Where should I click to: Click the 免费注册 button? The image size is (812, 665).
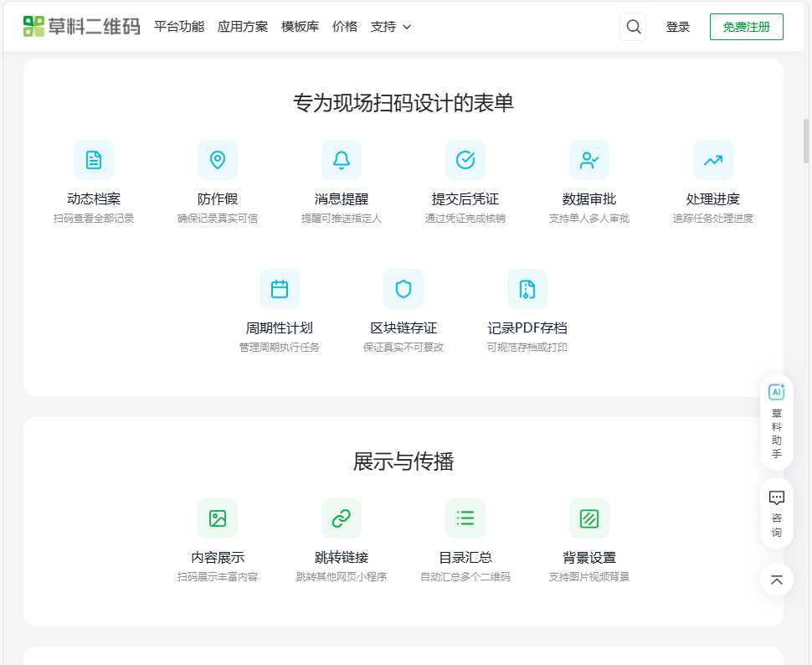click(746, 26)
